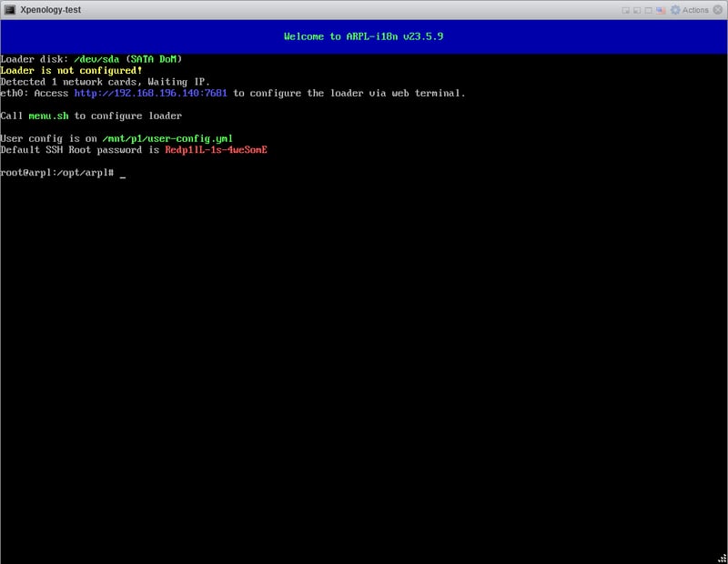Image resolution: width=728 pixels, height=564 pixels.
Task: Click the Welcome to ARPL-i18n banner
Action: coord(364,36)
